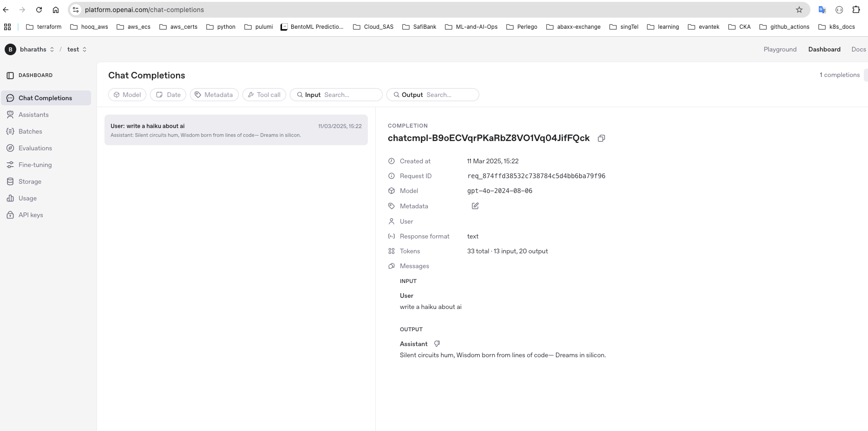This screenshot has width=868, height=431.
Task: Collapse the sidebar with the DASHBOARD panel icon
Action: click(x=10, y=75)
